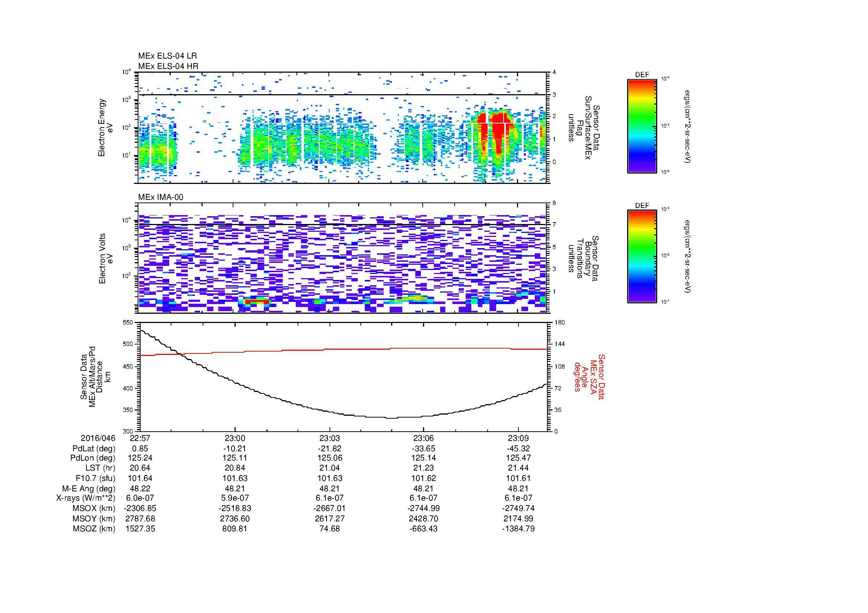Click F10.7 value 101.61

(518, 478)
